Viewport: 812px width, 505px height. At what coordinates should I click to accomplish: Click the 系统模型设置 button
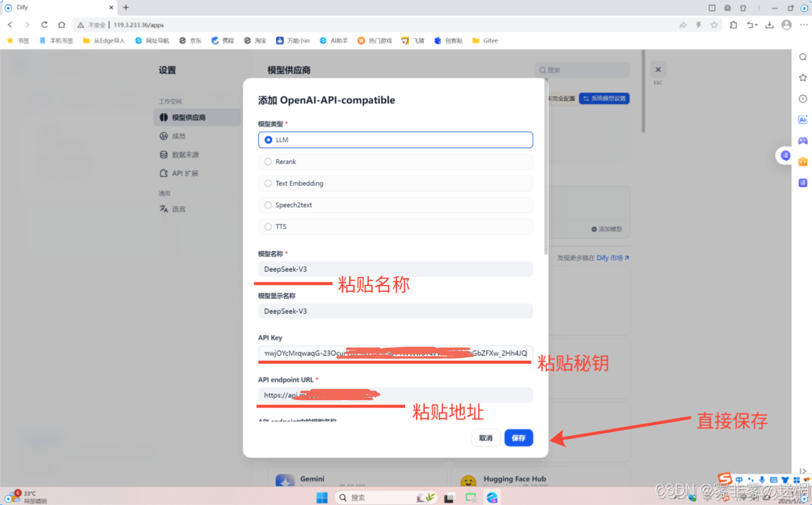(604, 99)
